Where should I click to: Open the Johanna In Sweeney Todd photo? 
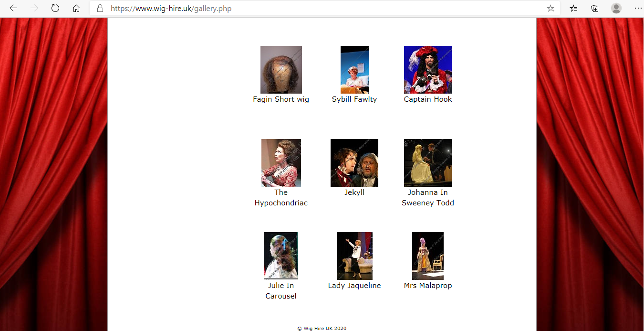[428, 163]
